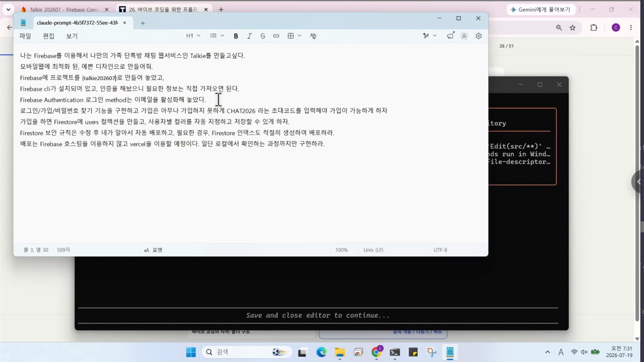Click Chrome's zoom magnifier icon

[559, 28]
